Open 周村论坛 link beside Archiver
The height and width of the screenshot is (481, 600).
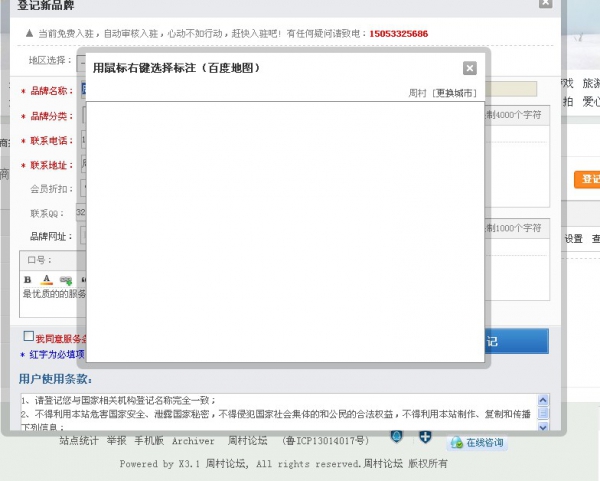(x=247, y=441)
